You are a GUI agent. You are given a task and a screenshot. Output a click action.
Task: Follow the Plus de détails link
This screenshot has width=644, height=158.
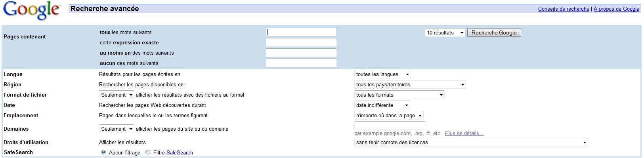[464, 133]
